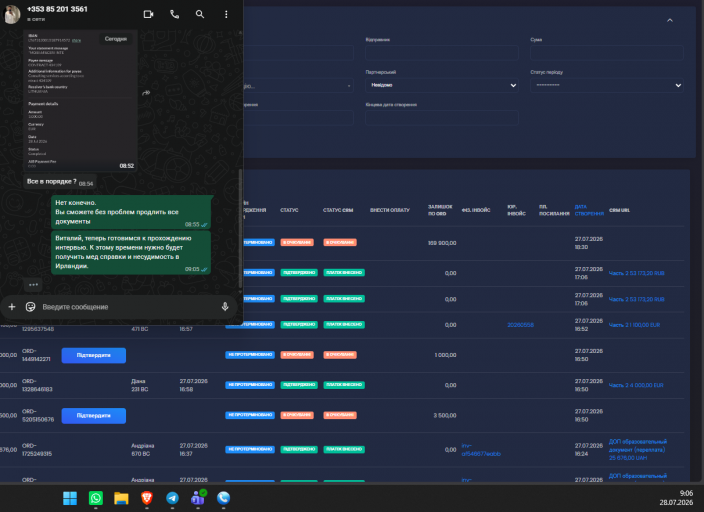Expand the Статус періоду dropdown
Screen dimensions: 704x512
(607, 85)
